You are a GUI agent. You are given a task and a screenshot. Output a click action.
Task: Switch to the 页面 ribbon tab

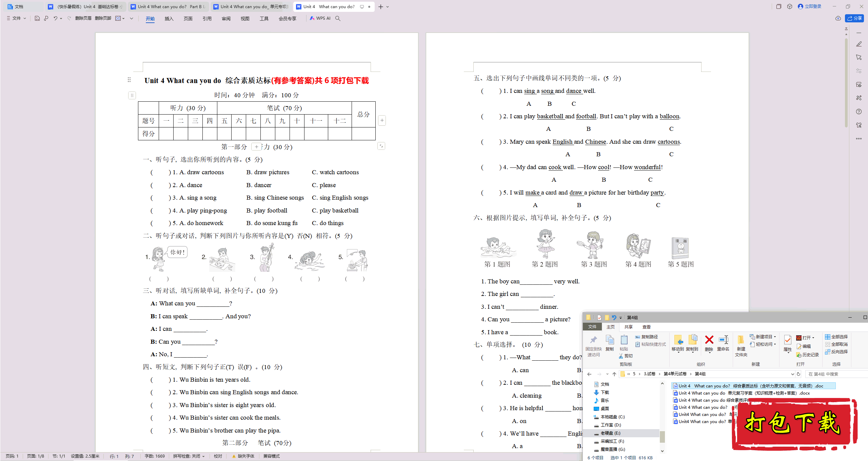pos(188,19)
